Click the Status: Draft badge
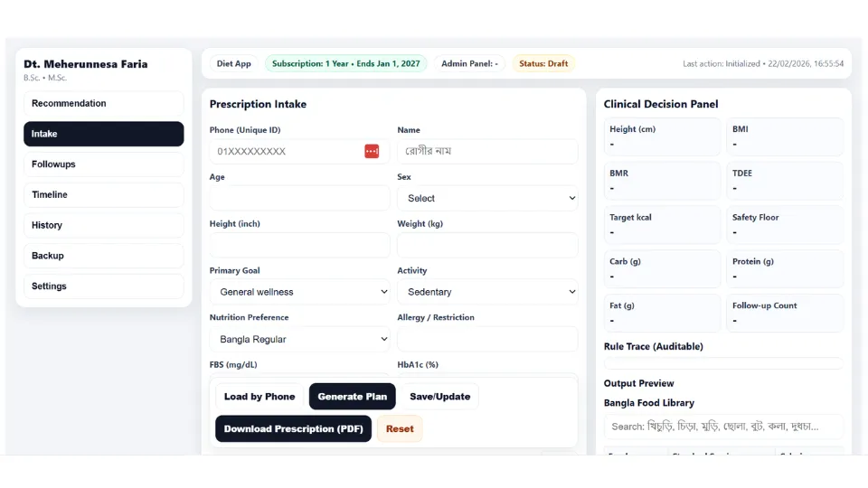 click(x=543, y=64)
